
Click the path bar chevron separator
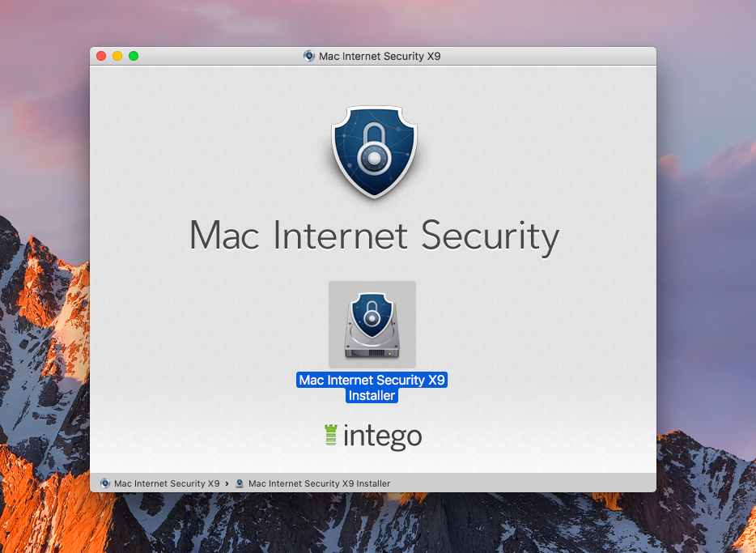(227, 483)
